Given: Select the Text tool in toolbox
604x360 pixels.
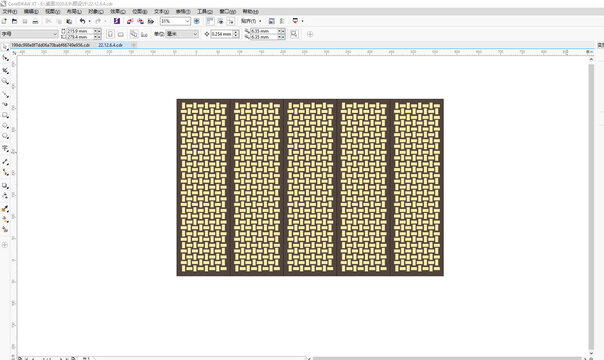Looking at the screenshot, I should pos(5,148).
